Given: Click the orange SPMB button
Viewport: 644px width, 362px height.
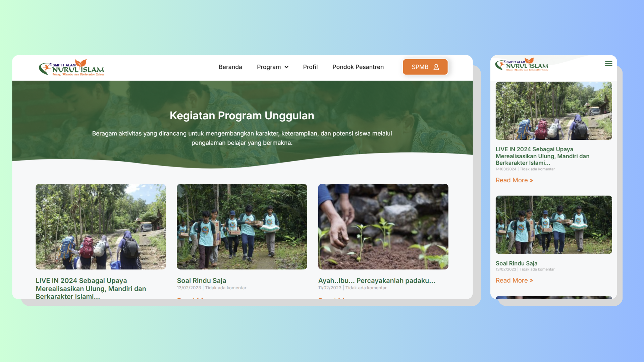Looking at the screenshot, I should (425, 67).
